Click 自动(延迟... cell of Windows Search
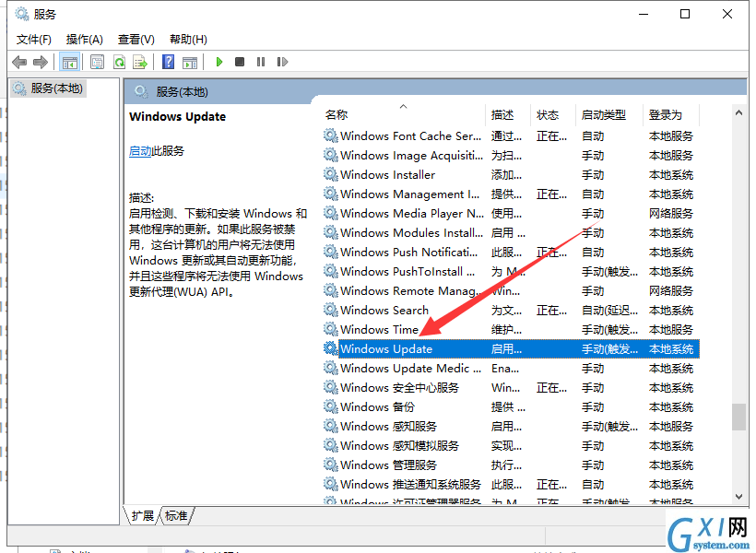 [x=610, y=310]
